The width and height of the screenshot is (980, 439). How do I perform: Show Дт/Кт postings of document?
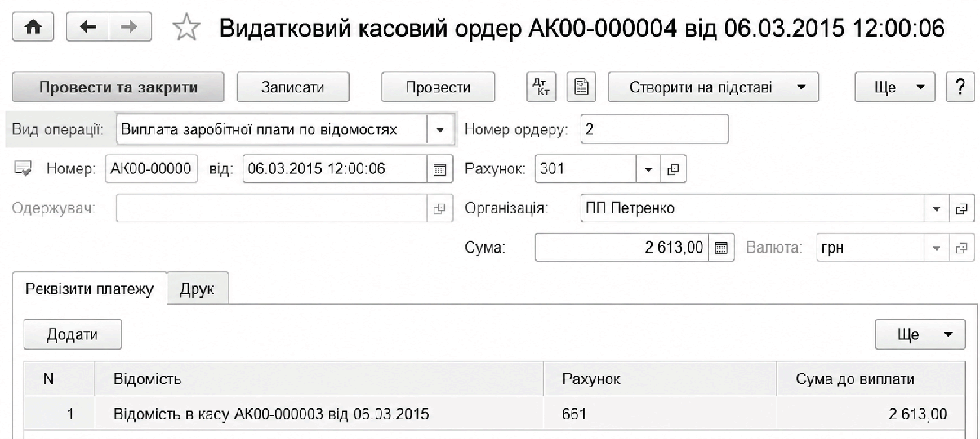541,87
